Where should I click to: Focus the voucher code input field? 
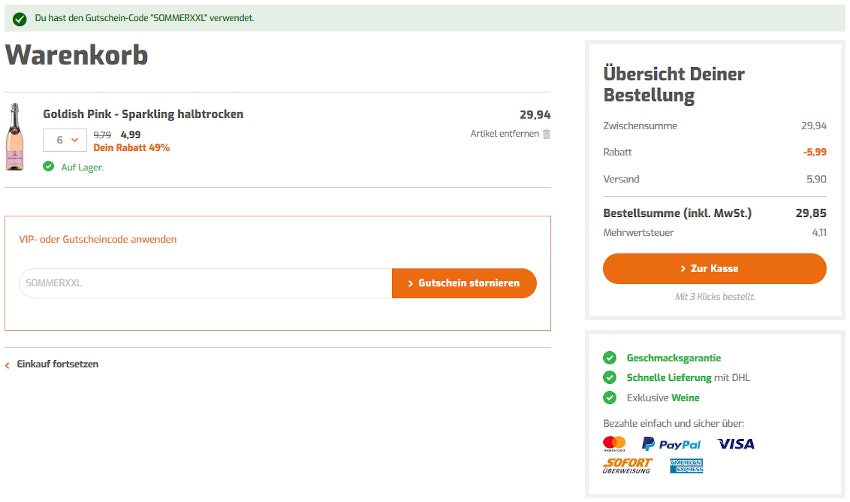[x=205, y=283]
